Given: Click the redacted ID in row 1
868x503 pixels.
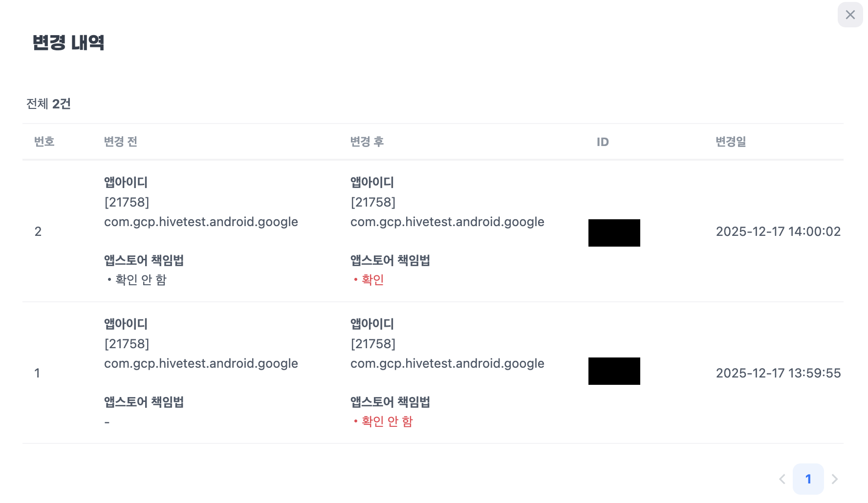Looking at the screenshot, I should [x=614, y=371].
